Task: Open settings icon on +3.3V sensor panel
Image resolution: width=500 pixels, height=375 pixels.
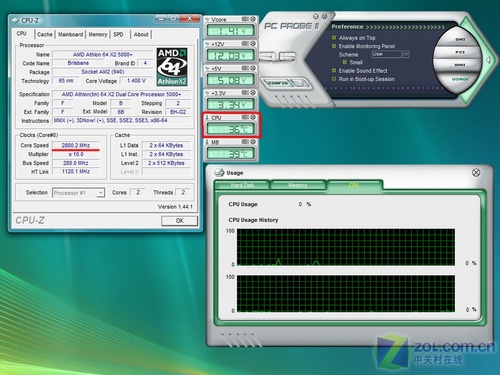Action: 245,92
